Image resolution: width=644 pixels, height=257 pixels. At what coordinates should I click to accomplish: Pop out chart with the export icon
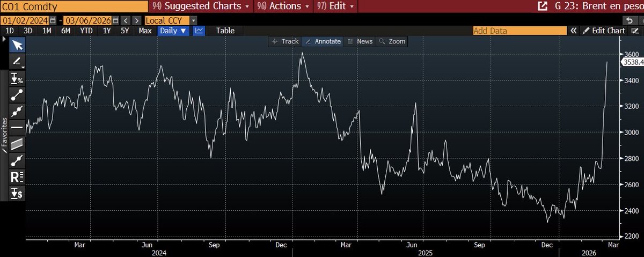[x=543, y=6]
